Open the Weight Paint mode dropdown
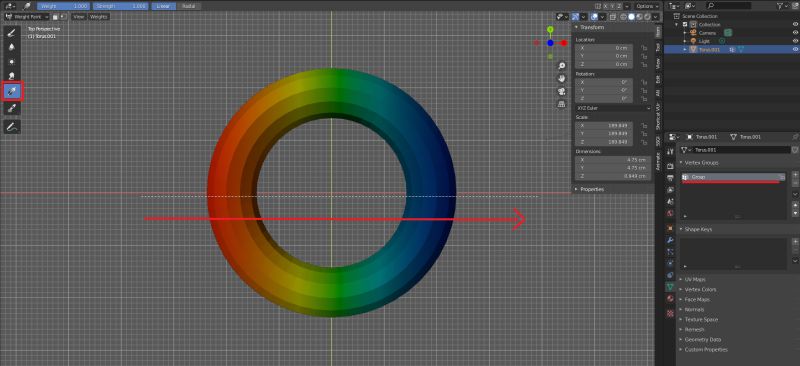This screenshot has height=366, width=800. pos(27,17)
